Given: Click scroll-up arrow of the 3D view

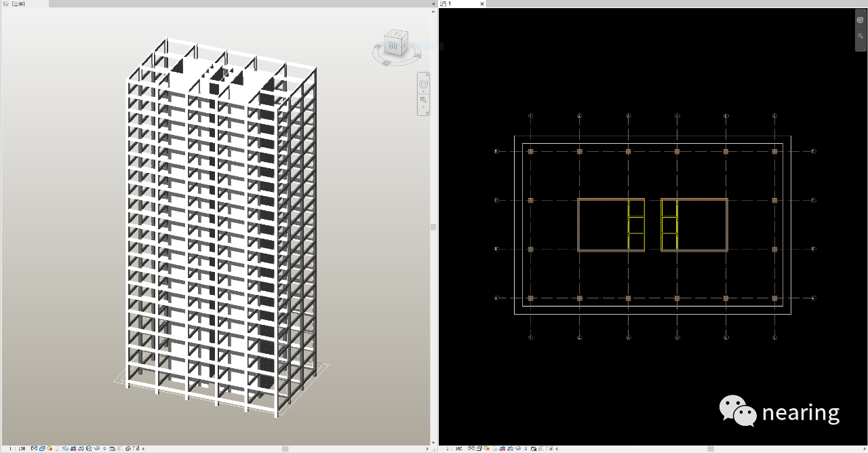Looking at the screenshot, I should tap(433, 11).
